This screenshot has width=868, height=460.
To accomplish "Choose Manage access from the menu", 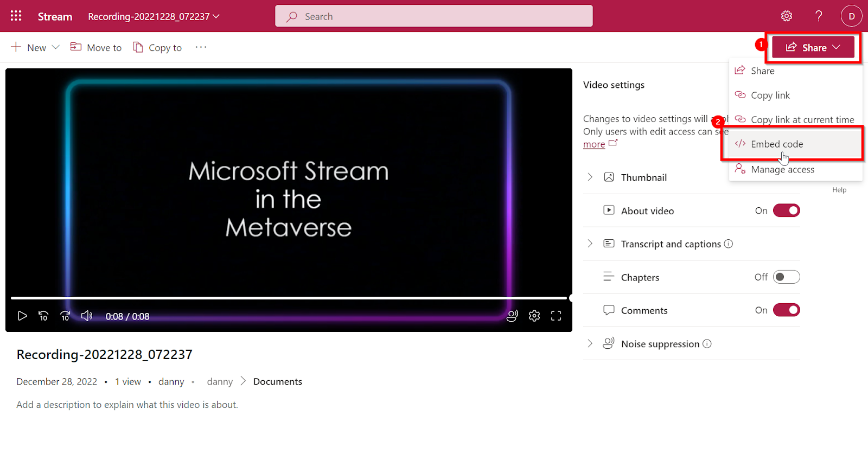I will 795,169.
